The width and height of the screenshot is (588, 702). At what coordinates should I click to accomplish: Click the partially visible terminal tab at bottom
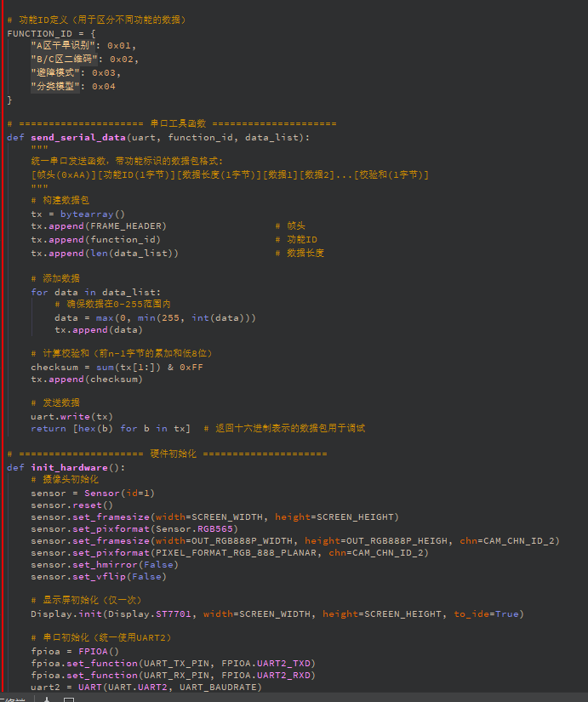12,699
